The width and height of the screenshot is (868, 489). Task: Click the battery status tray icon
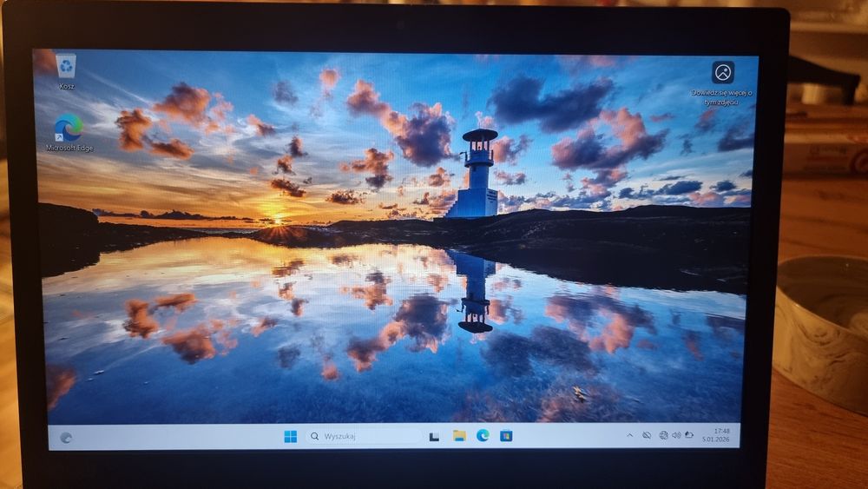[x=689, y=435]
